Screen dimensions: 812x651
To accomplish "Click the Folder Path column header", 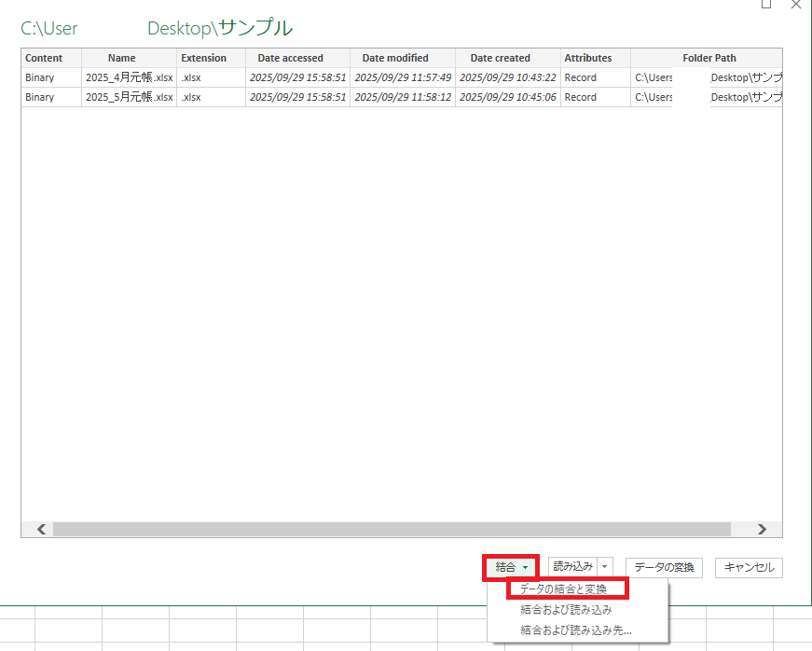I will (709, 58).
